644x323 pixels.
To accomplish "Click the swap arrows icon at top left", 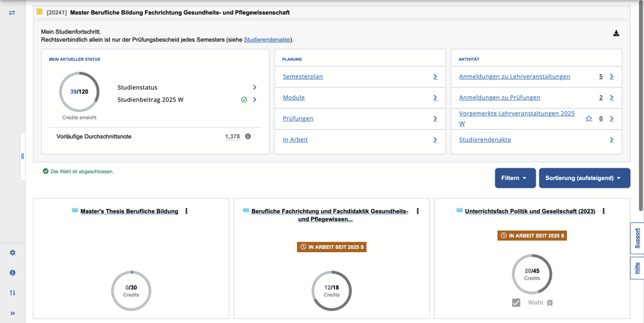I will point(12,12).
